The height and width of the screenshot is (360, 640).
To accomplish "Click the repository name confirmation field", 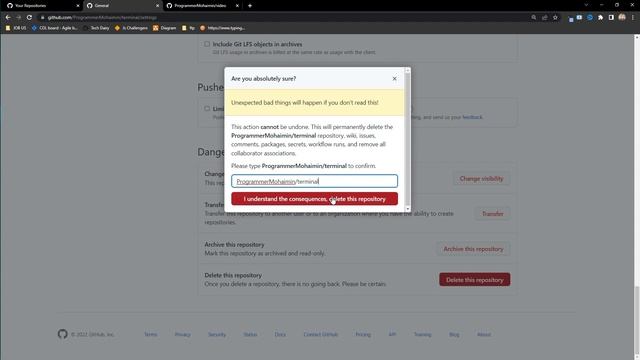I will click(x=314, y=181).
